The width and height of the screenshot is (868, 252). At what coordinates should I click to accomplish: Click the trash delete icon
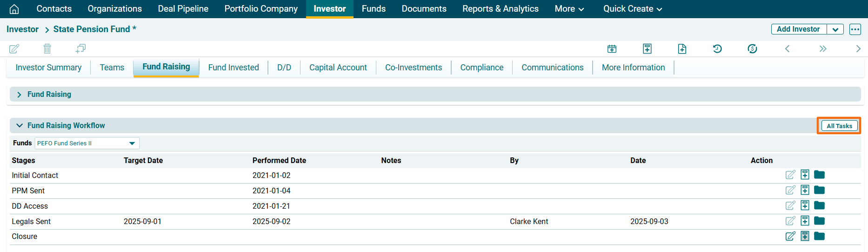pos(47,48)
